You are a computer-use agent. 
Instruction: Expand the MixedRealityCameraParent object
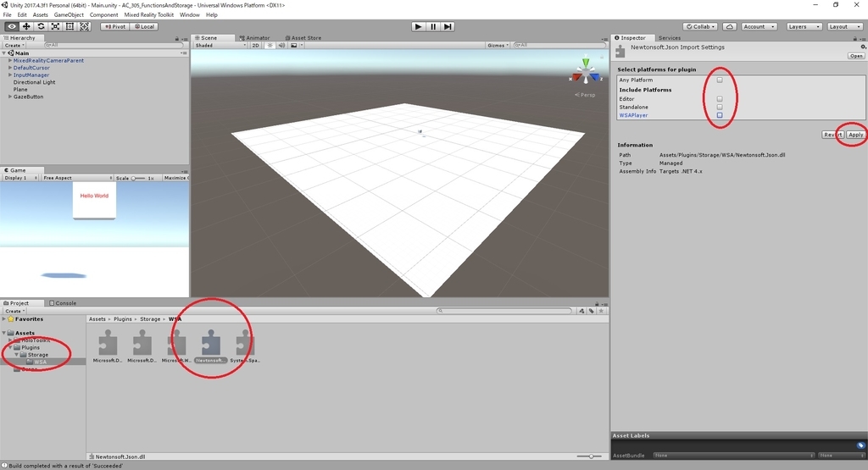pos(10,60)
